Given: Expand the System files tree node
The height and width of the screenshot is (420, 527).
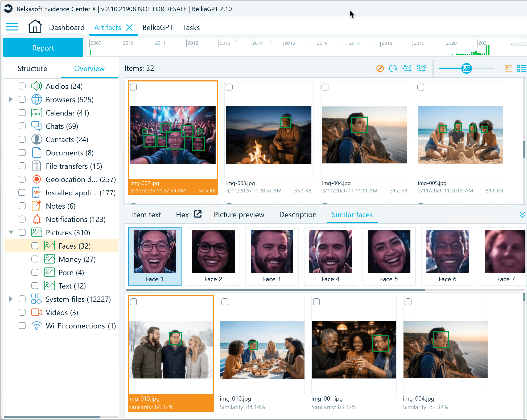Looking at the screenshot, I should [x=11, y=299].
